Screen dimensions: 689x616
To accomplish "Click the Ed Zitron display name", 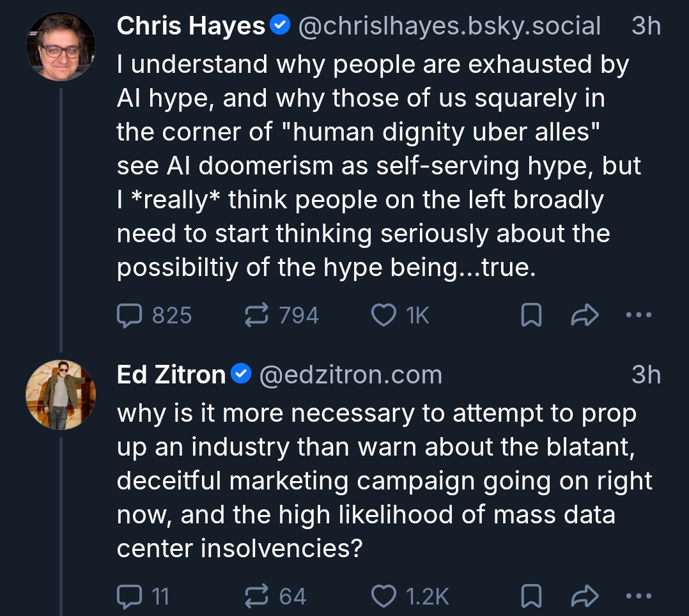I will (x=171, y=375).
